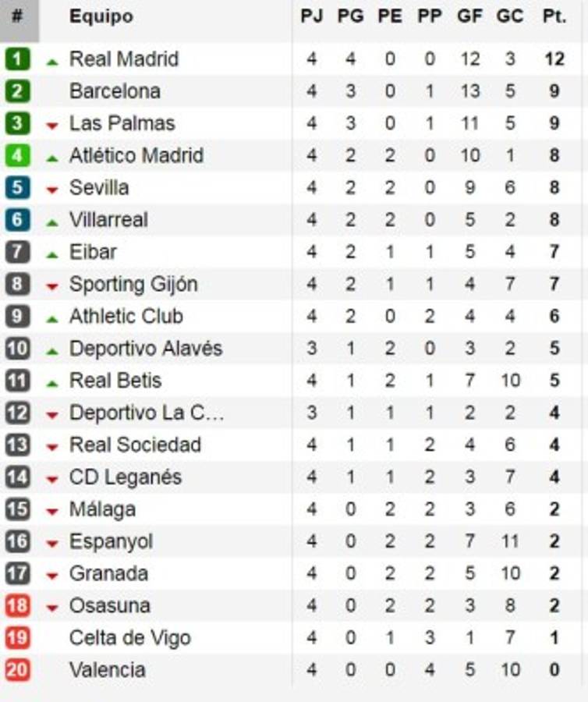Click the red position 18 badge
Image resolution: width=588 pixels, height=702 pixels.
tap(17, 606)
